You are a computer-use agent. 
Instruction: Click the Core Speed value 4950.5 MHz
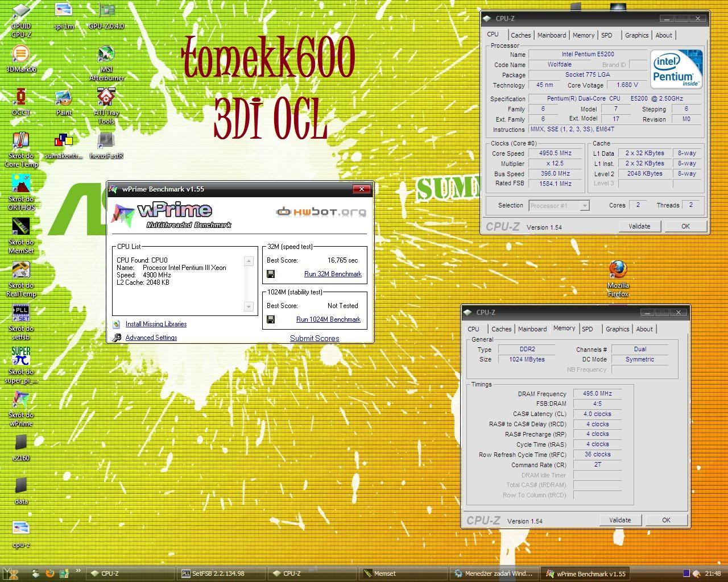(x=555, y=153)
